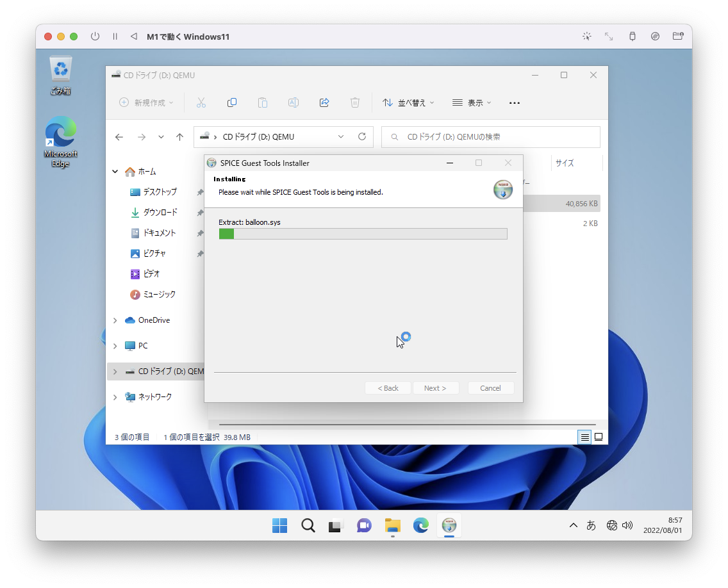Switch Explorer to details view
Image resolution: width=728 pixels, height=588 pixels.
coord(584,437)
